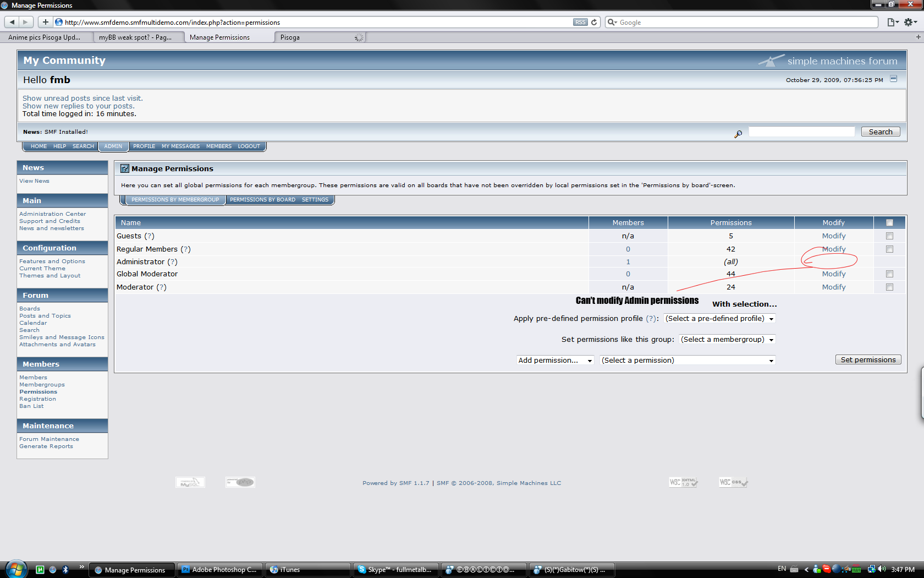
Task: Click the Set permissions button
Action: (x=868, y=359)
